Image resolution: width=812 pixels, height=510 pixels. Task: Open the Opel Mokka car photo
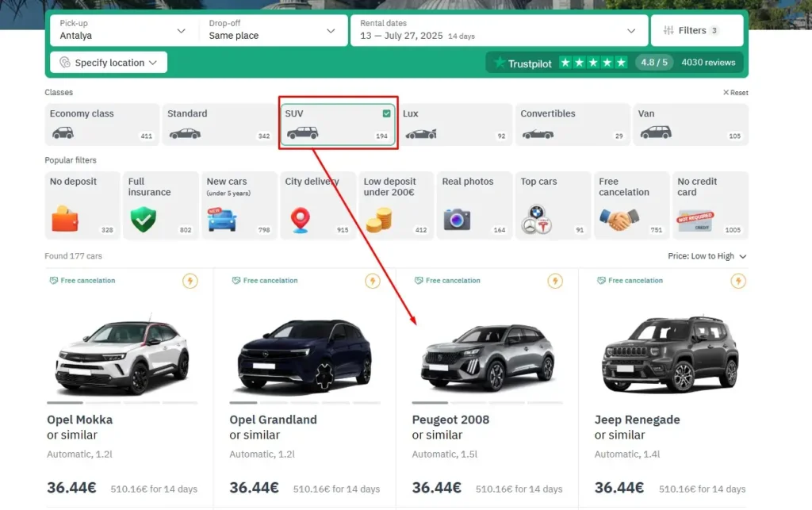[123, 354]
